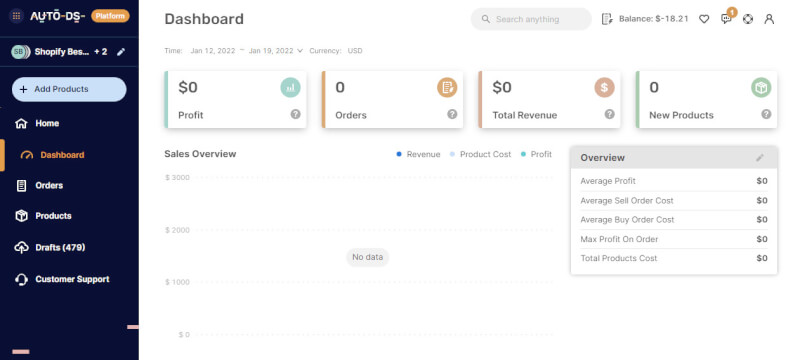Open messages chat icon with notification badge
This screenshot has height=360, width=800.
point(727,19)
